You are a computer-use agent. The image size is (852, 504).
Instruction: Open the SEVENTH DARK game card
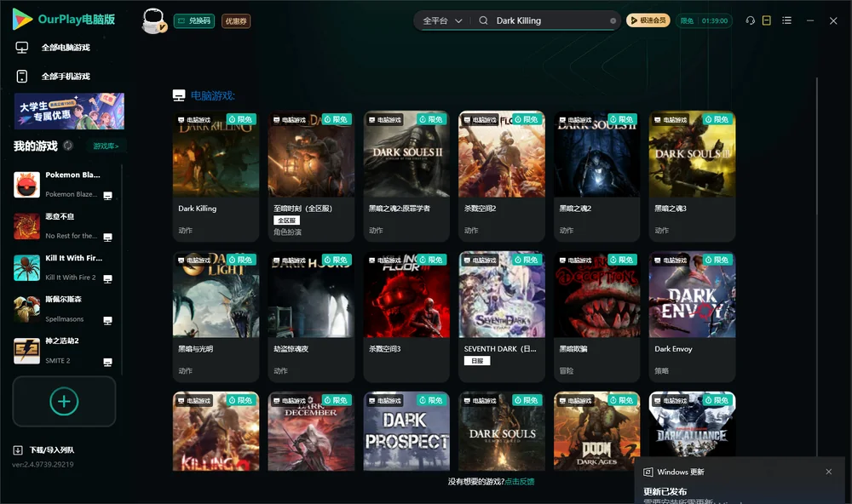tap(502, 317)
